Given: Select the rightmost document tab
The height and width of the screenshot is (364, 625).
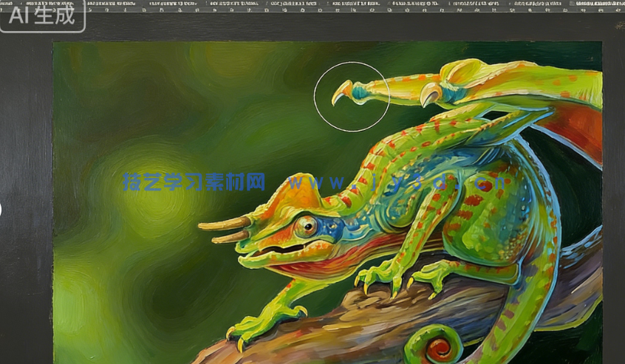Looking at the screenshot, I should tap(599, 4).
